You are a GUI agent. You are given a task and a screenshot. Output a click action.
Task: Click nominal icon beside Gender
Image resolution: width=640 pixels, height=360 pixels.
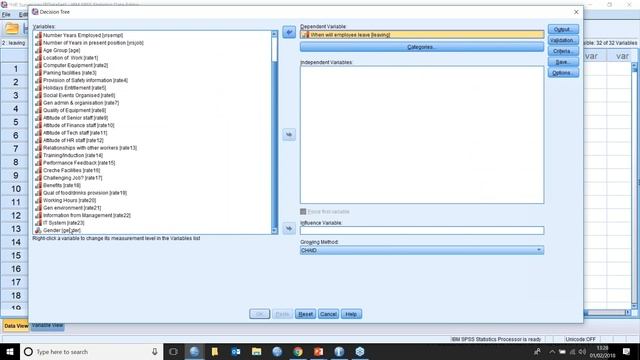click(38, 230)
